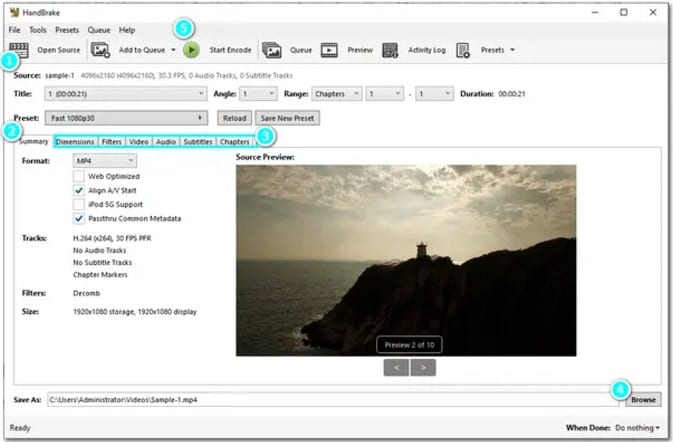Click the Save As file path field

[x=333, y=400]
